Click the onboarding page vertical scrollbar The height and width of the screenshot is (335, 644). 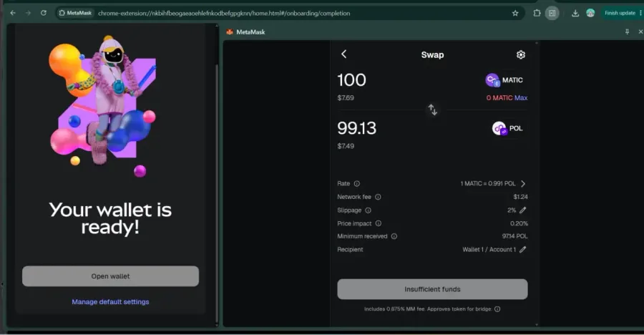(217, 193)
